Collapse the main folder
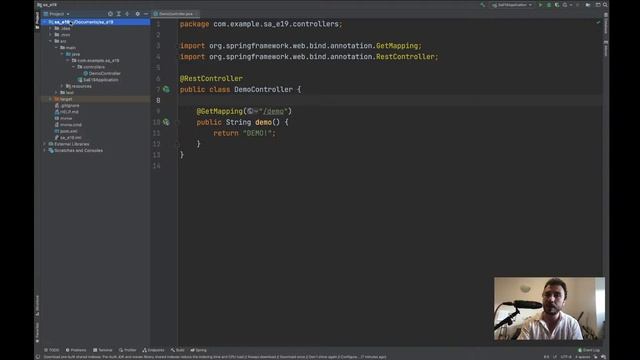 click(x=56, y=48)
